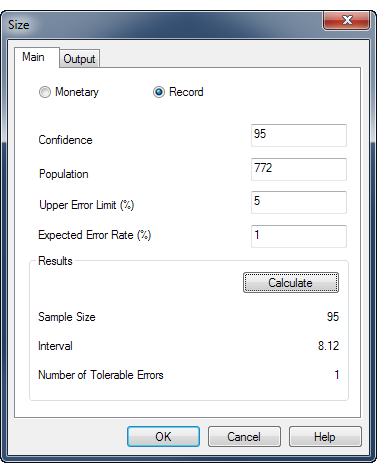This screenshot has height=463, width=377.
Task: Dismiss the dialog with Cancel
Action: pyautogui.click(x=244, y=436)
